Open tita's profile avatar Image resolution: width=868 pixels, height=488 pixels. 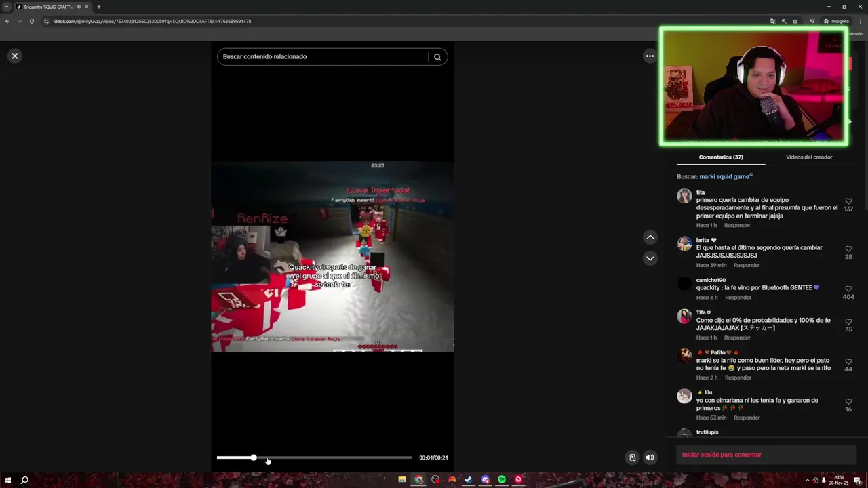tap(684, 197)
